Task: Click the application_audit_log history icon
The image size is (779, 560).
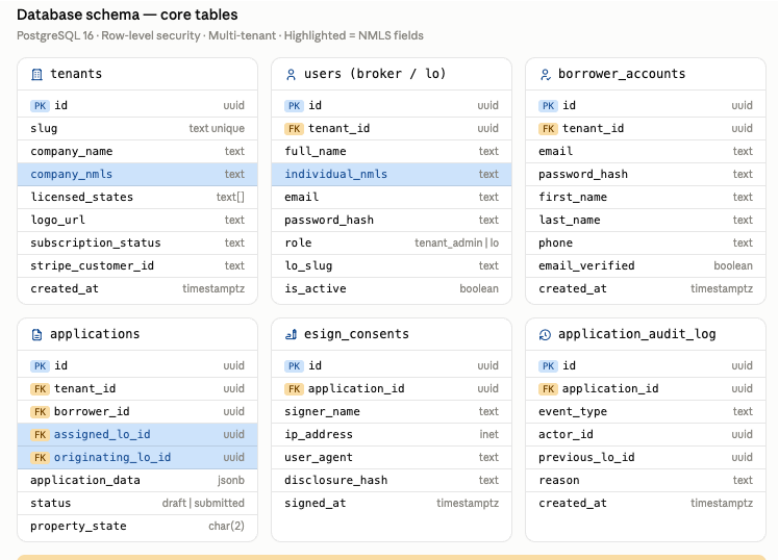Action: pos(545,335)
